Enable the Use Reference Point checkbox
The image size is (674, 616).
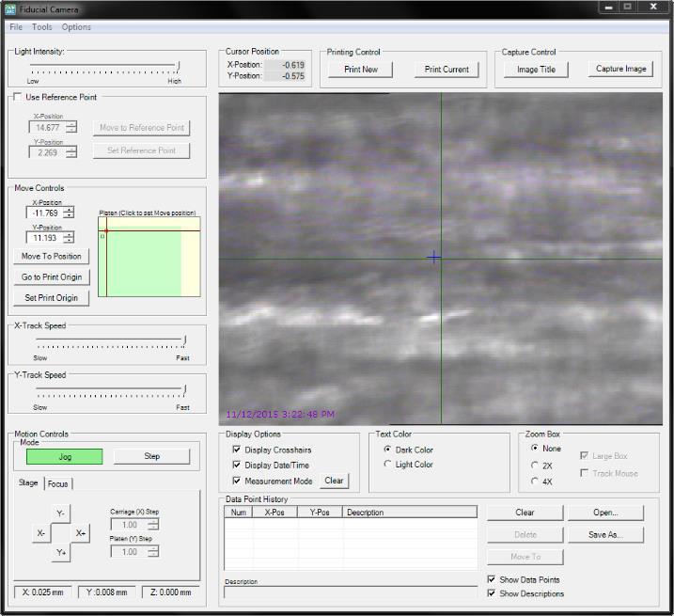click(18, 97)
